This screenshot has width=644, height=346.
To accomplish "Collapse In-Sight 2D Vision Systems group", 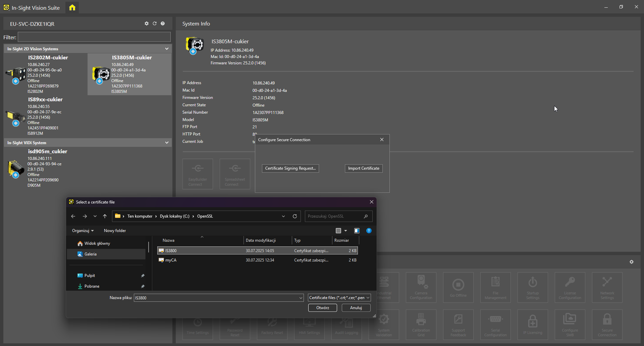I will click(x=167, y=49).
